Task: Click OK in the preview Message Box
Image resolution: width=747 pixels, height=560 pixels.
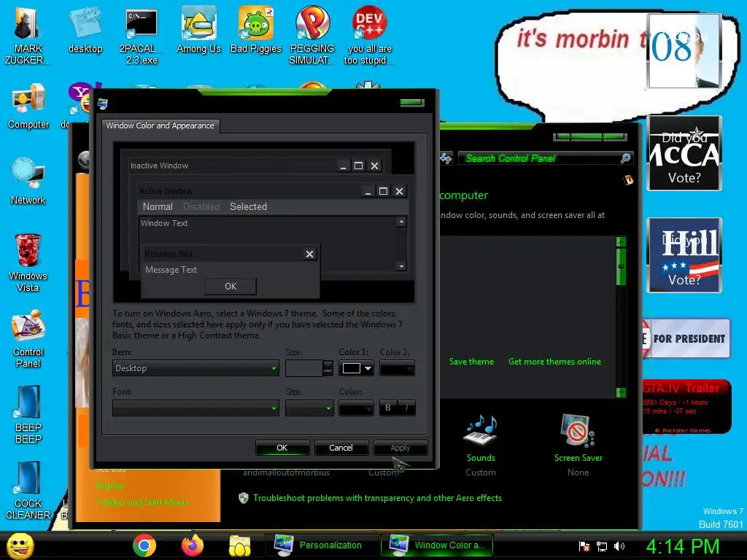Action: [x=231, y=286]
